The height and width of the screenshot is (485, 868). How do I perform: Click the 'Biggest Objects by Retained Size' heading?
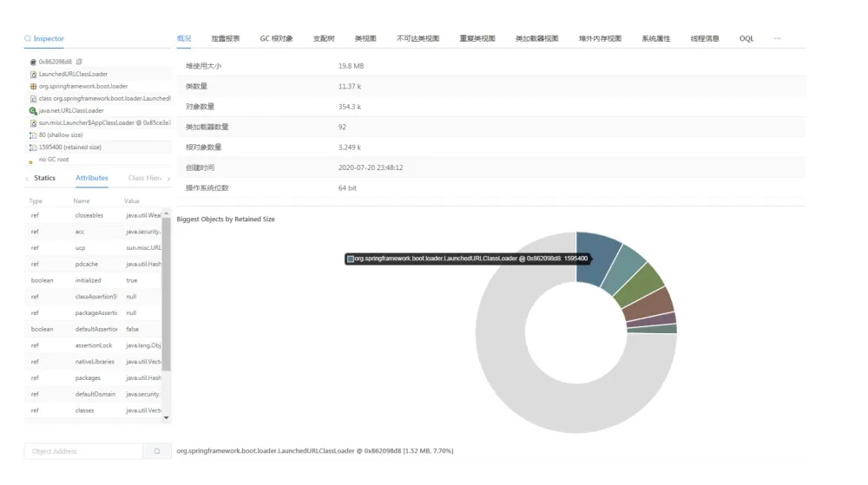pos(226,219)
